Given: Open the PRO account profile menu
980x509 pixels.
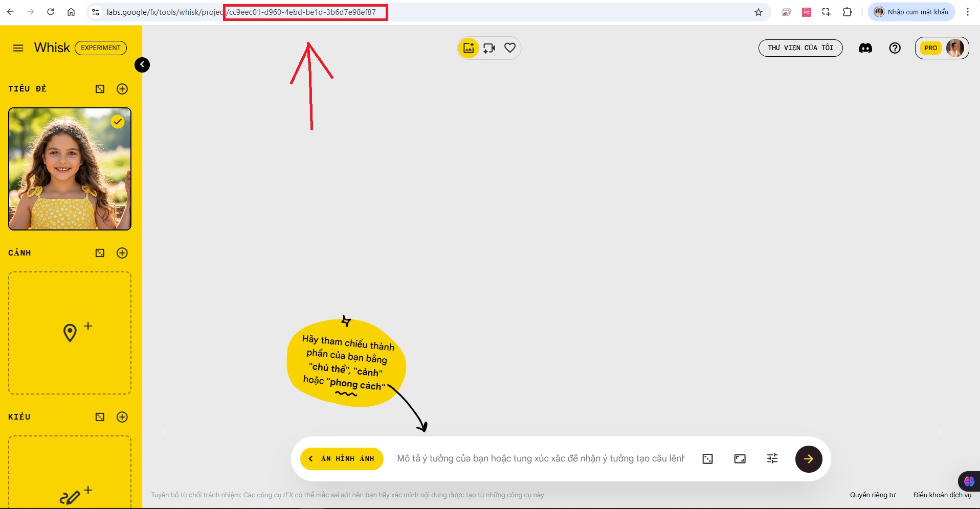Looking at the screenshot, I should coord(942,48).
